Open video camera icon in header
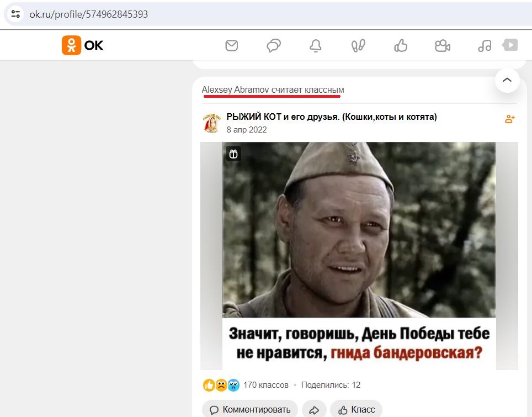Screen dimensions: 532x417 click(x=443, y=45)
